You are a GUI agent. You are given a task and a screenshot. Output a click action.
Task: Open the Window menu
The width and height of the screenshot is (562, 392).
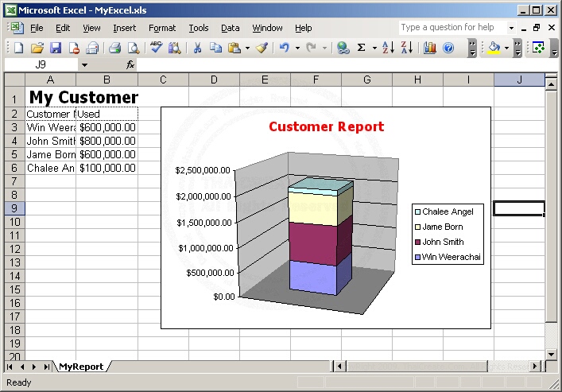point(267,28)
